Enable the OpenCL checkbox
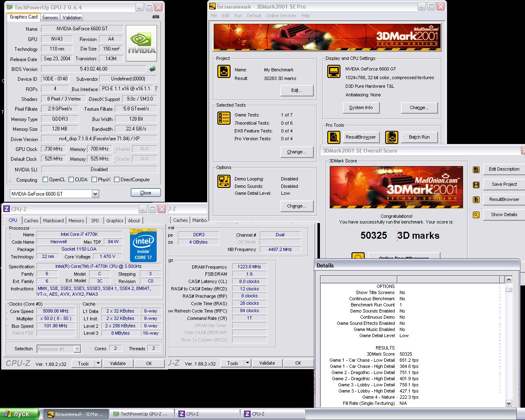 coord(46,179)
